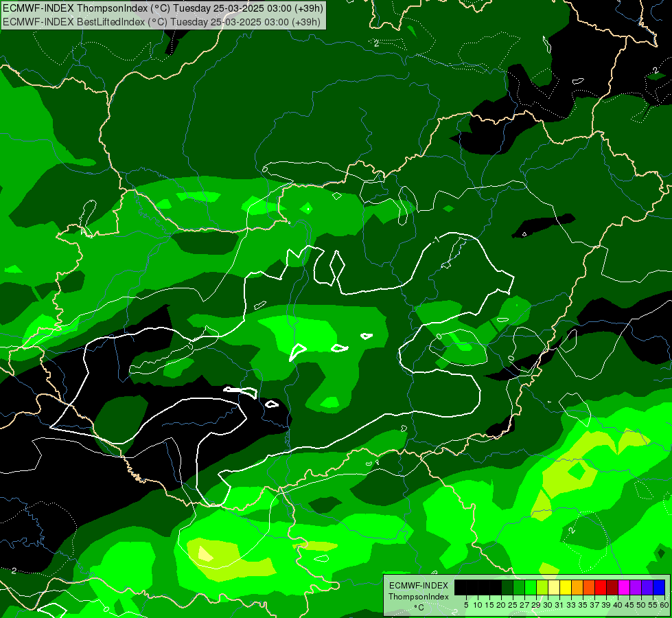Select the medium green 25–27 legend swatch
This screenshot has height=618, width=672.
coord(519,587)
